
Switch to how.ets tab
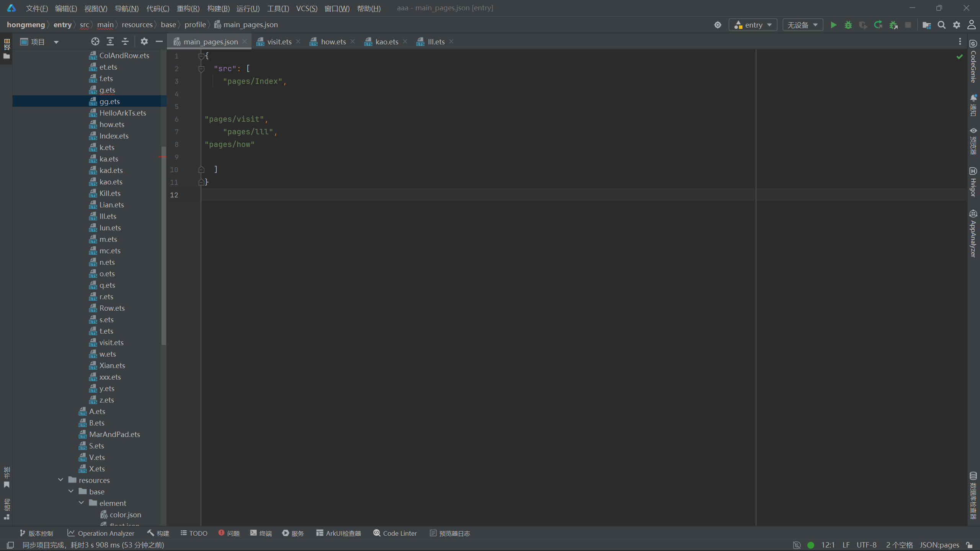(x=333, y=42)
